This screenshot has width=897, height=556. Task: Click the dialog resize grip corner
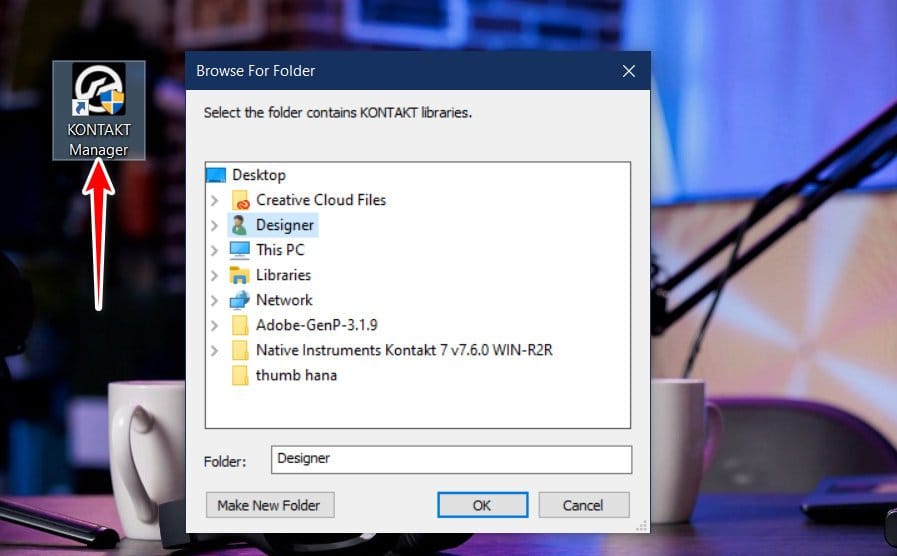(643, 526)
